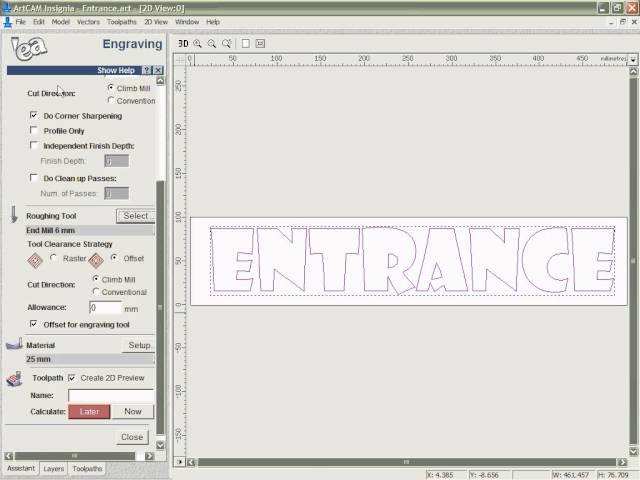Click Show Help link
Screen dimensions: 640x480
point(116,70)
